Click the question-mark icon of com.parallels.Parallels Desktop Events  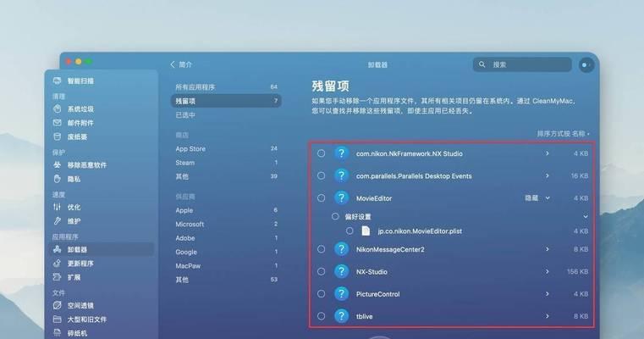pos(341,175)
